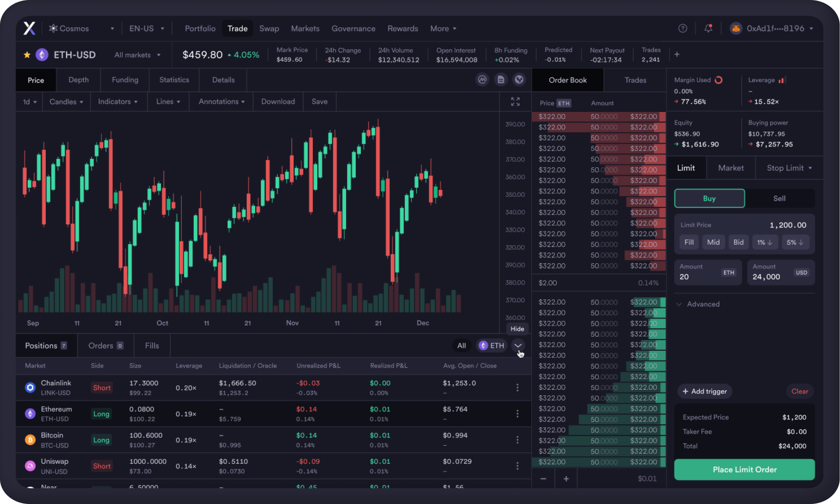Expand the Advanced order options
Image resolution: width=840 pixels, height=504 pixels.
(x=702, y=304)
